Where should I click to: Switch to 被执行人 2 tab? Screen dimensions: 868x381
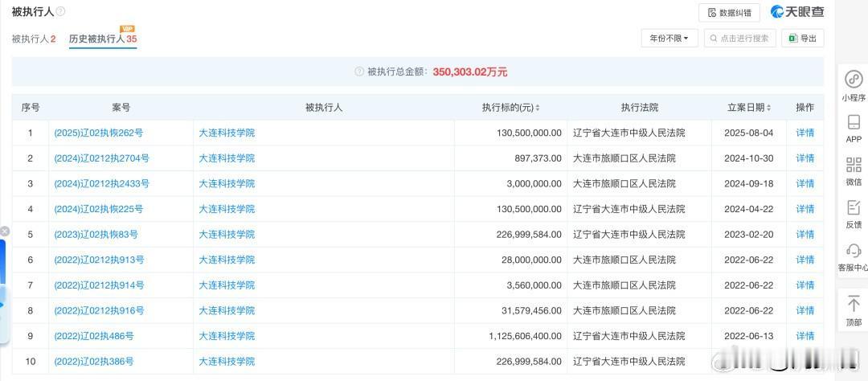[x=34, y=39]
